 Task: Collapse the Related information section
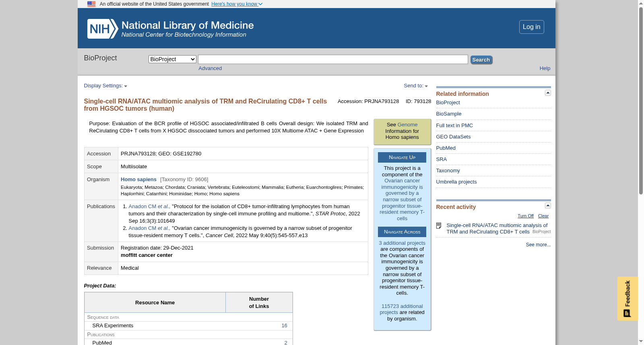(548, 93)
